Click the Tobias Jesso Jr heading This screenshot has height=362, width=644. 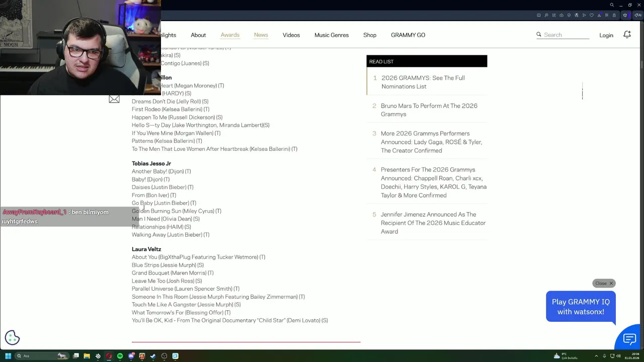pos(151,163)
